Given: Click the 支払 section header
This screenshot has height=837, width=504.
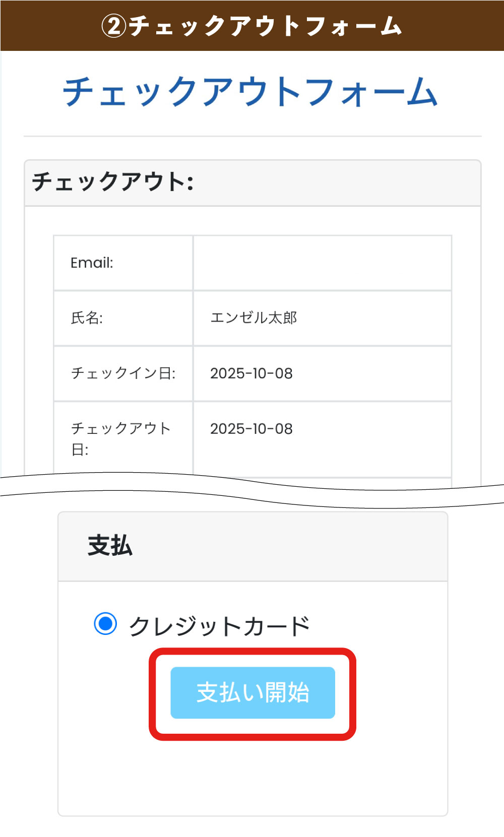Looking at the screenshot, I should coord(110,546).
